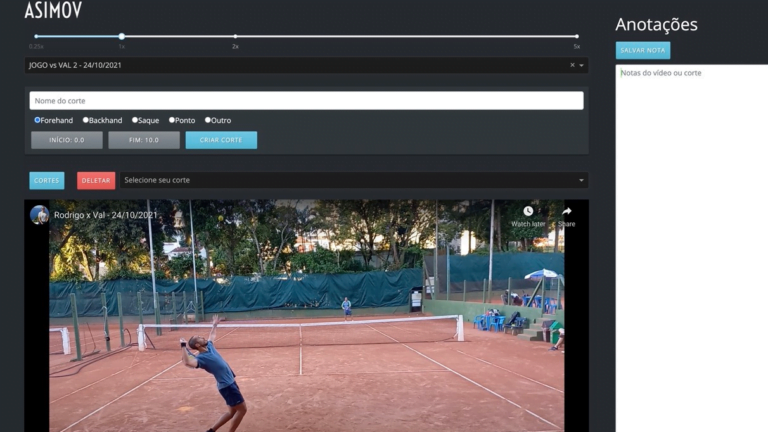768x432 pixels.
Task: Click the red DELETAR button
Action: click(96, 180)
